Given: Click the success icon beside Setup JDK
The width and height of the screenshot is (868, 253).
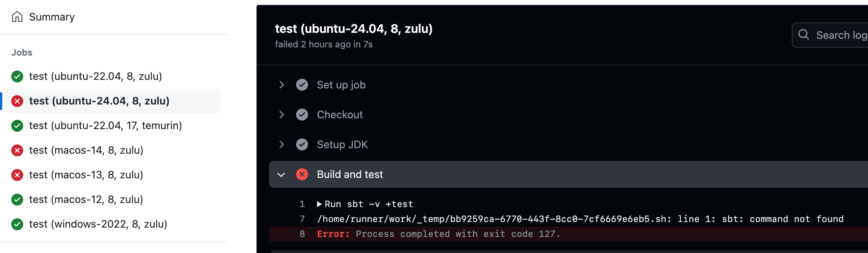Looking at the screenshot, I should (x=302, y=144).
